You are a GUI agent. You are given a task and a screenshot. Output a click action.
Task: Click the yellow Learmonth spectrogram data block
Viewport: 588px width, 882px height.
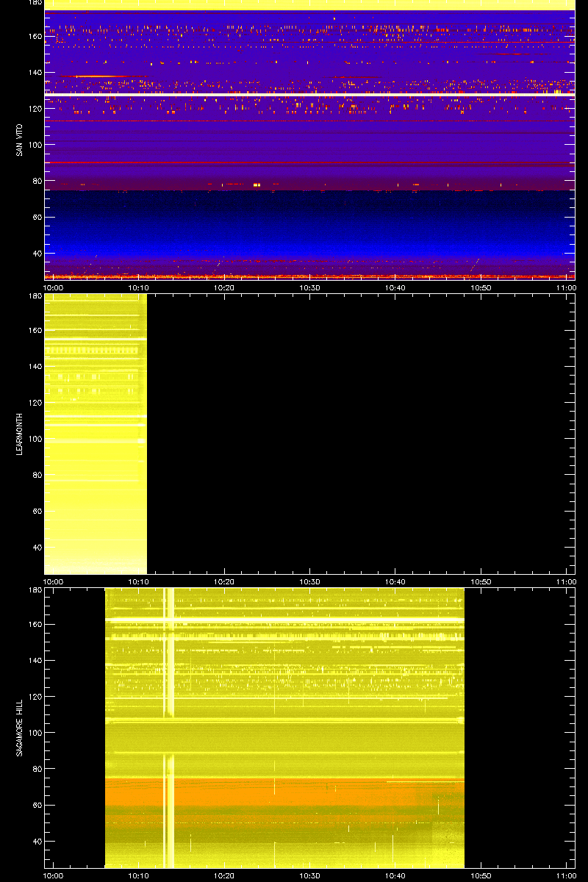click(96, 434)
